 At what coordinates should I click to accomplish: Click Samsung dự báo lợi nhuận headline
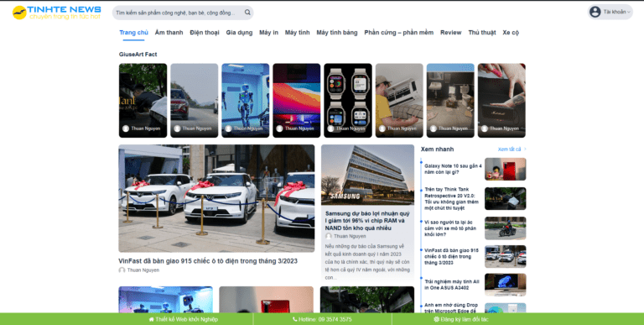click(367, 221)
